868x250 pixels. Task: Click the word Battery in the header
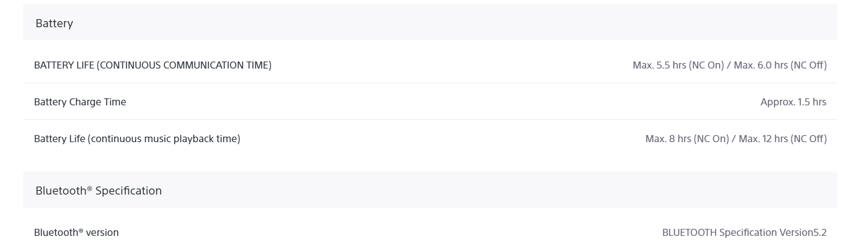click(x=54, y=23)
